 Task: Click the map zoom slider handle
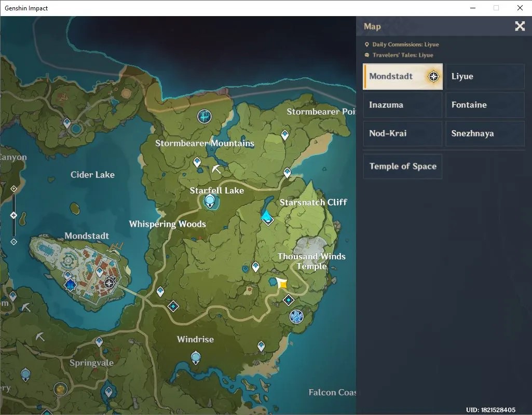click(13, 215)
